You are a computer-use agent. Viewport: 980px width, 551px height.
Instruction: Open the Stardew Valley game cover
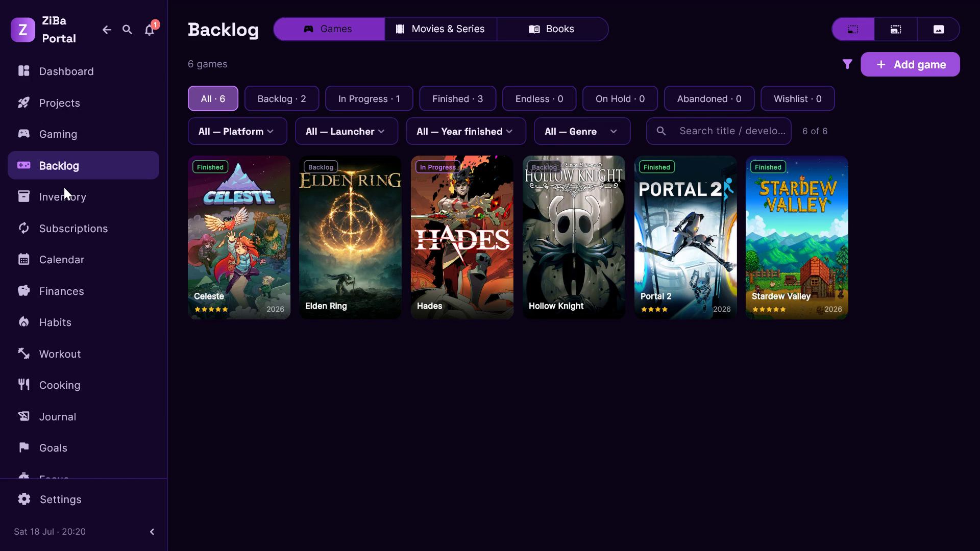pos(797,237)
